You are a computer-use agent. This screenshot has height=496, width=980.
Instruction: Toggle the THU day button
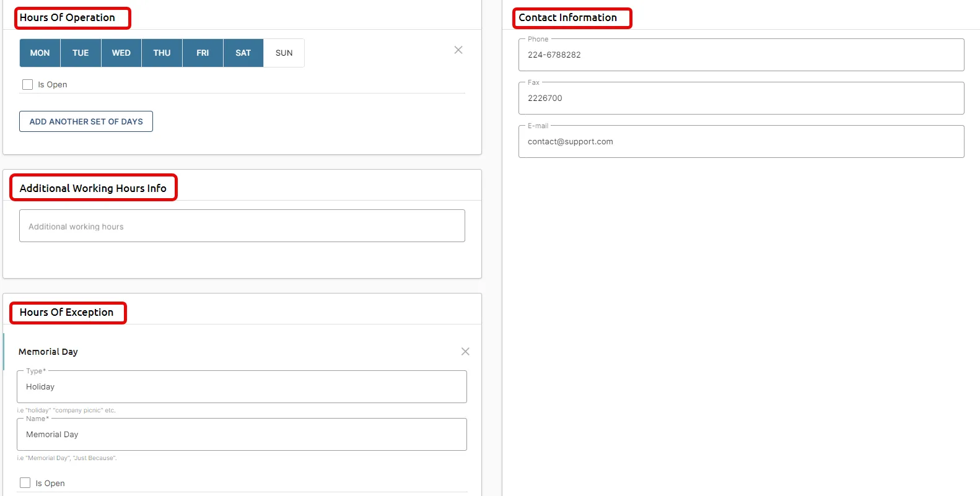tap(162, 53)
